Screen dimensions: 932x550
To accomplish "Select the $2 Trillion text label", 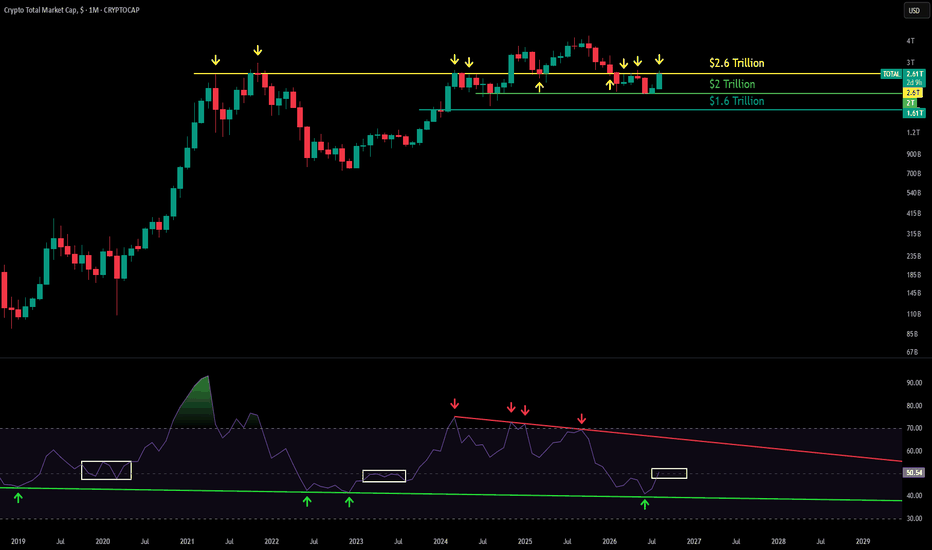I will pos(732,84).
